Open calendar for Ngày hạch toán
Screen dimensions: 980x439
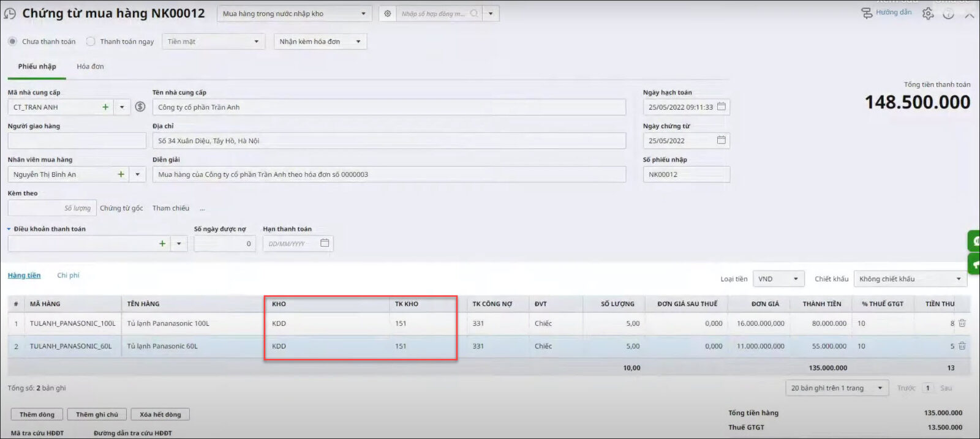(722, 107)
